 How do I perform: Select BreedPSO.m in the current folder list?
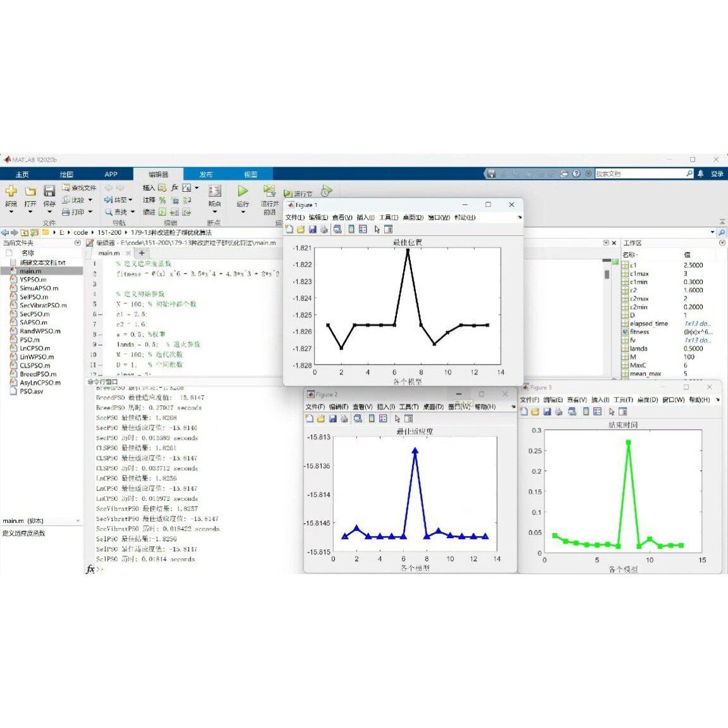point(38,373)
